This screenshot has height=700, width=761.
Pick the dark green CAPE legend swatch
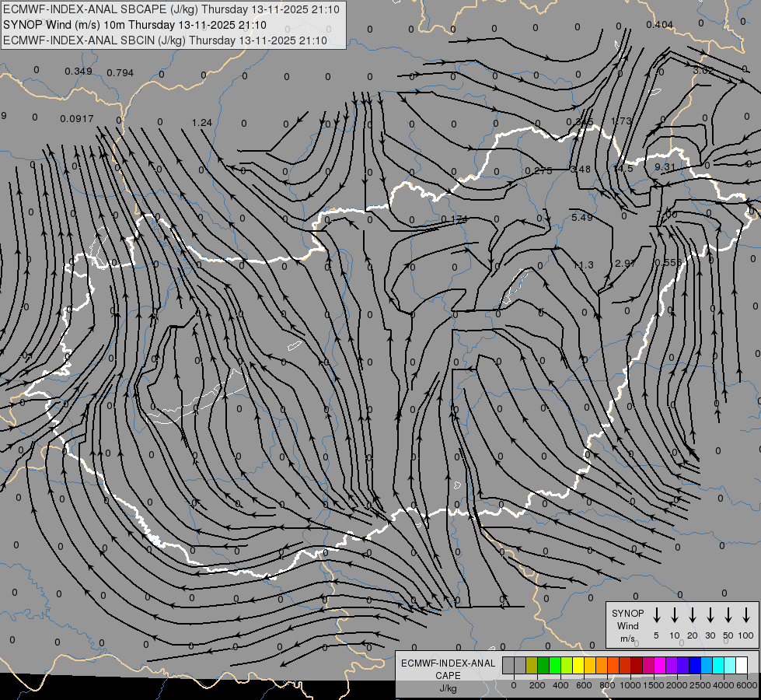pos(543,665)
